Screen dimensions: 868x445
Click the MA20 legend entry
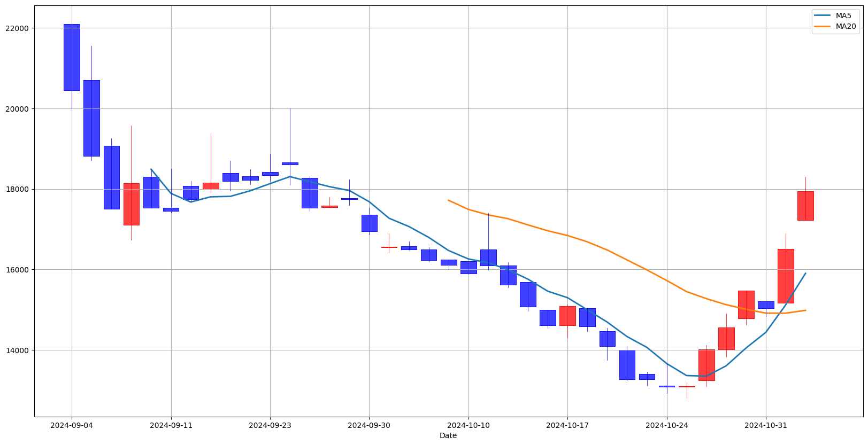coord(835,26)
